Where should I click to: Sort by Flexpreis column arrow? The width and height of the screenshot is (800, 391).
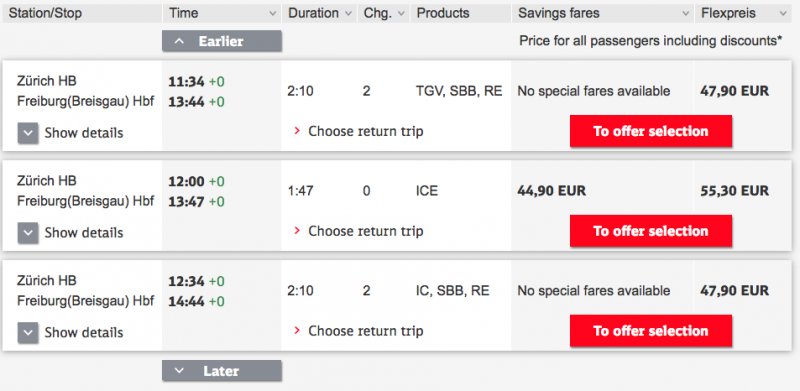783,14
